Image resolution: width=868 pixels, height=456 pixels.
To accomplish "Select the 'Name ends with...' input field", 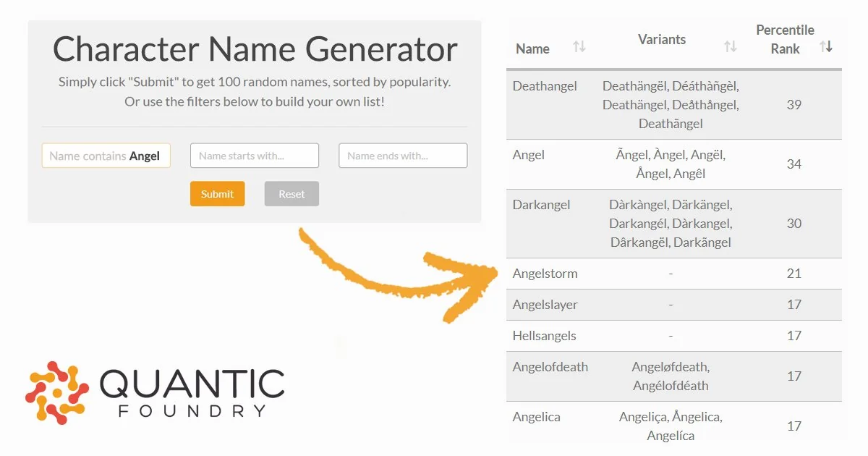I will coord(402,155).
